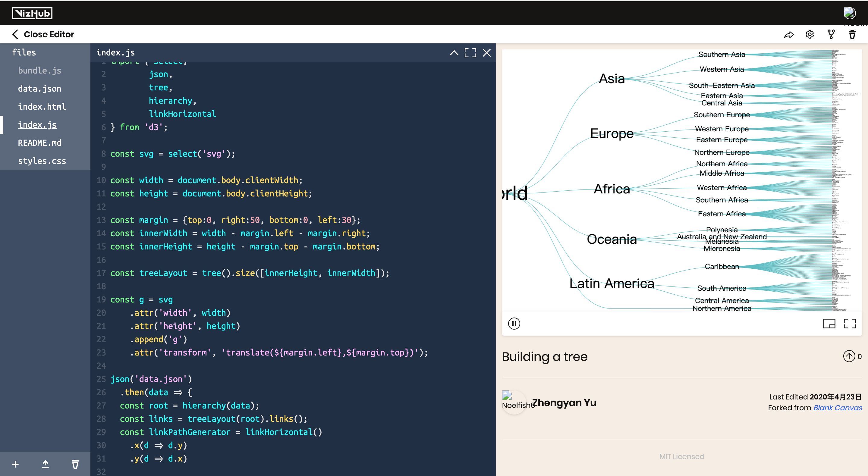
Task: Toggle fullscreen for the visualization preview
Action: click(x=850, y=323)
